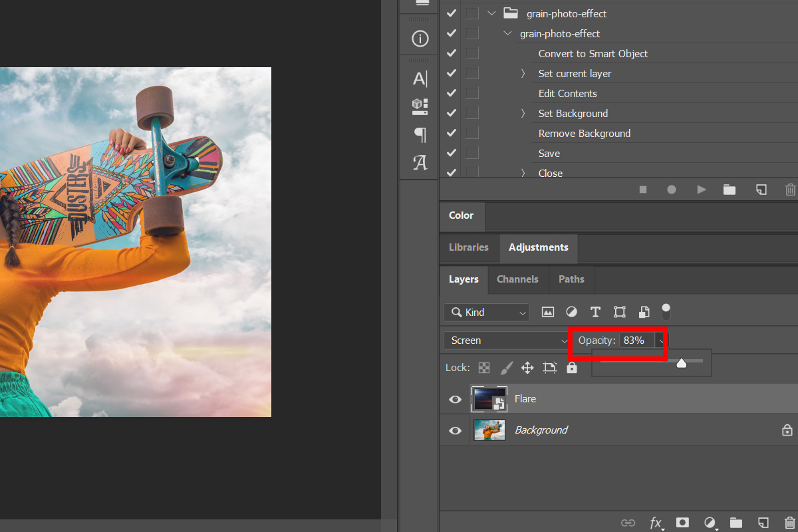Switch to the Channels tab
Screen dimensions: 798x532
pyautogui.click(x=517, y=279)
